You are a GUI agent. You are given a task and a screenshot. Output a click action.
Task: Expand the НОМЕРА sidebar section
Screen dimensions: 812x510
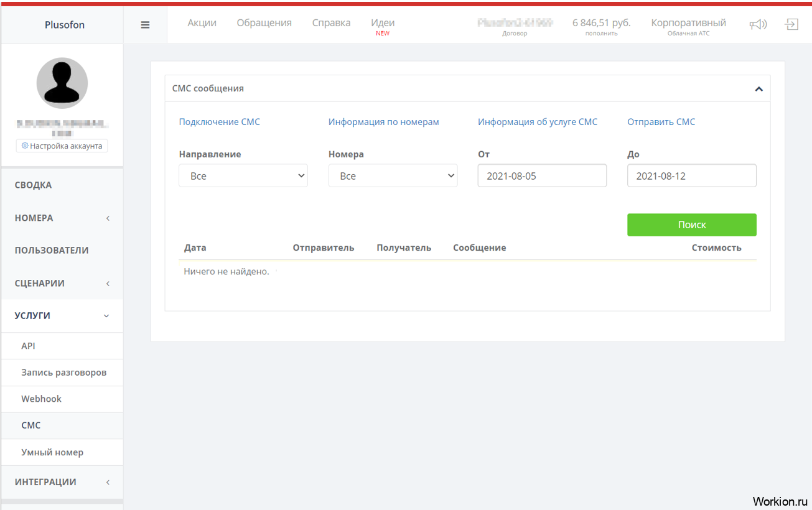(x=62, y=218)
